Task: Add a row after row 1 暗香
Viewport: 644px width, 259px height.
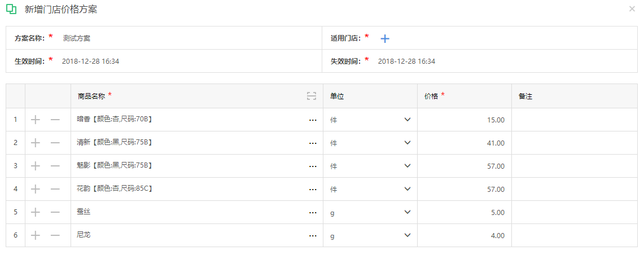Action: tap(36, 120)
